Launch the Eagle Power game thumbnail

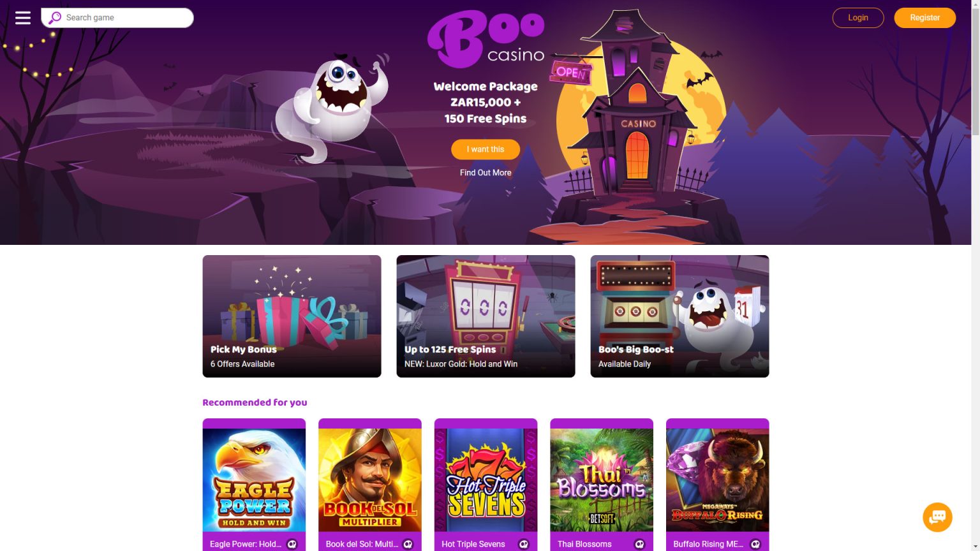pos(254,480)
